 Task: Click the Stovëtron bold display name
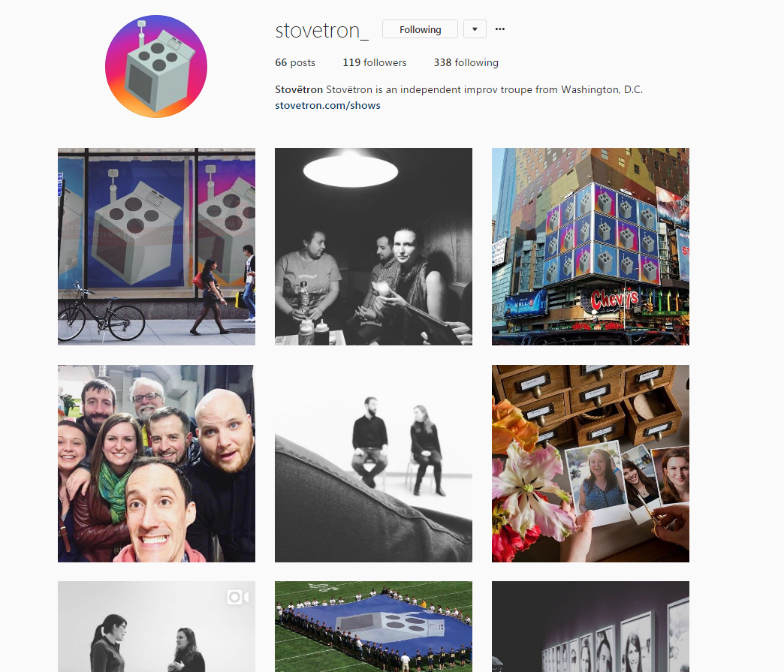[299, 89]
